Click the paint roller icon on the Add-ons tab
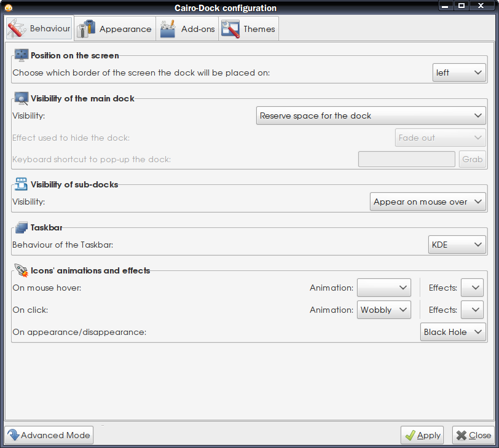This screenshot has width=499, height=448. [x=167, y=28]
